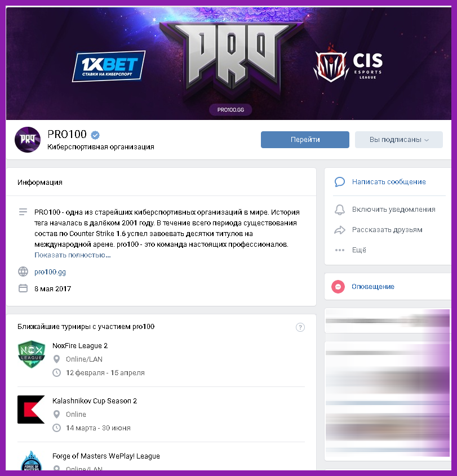The image size is (457, 476).
Task: Click the question mark help icon
Action: click(x=300, y=327)
